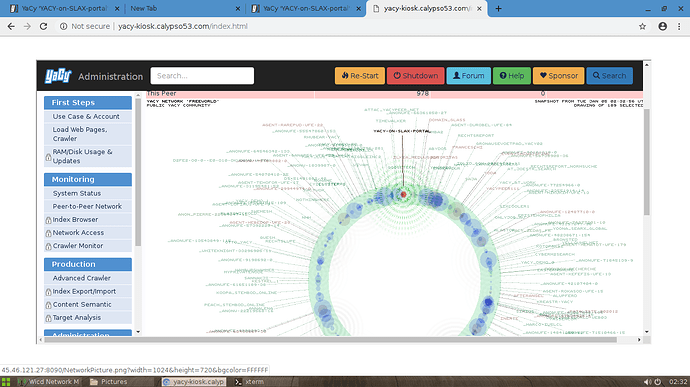The image size is (690, 387).
Task: Click the Search... input field
Action: pos(202,76)
